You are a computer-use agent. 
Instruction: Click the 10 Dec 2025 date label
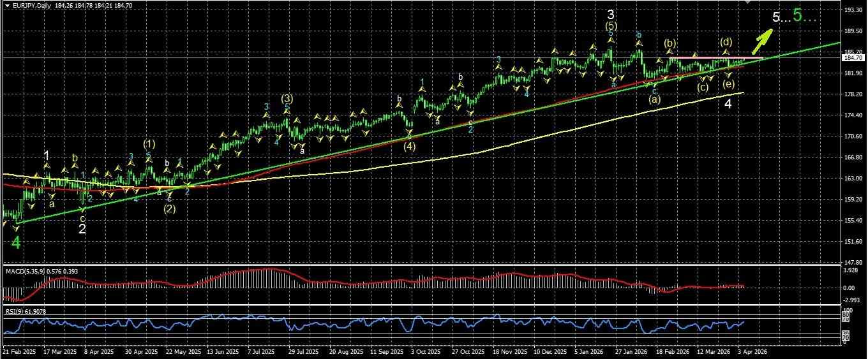point(550,351)
